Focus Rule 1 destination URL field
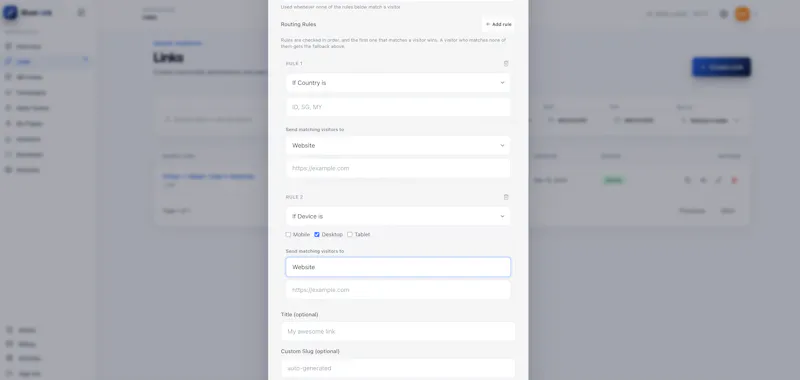The width and height of the screenshot is (800, 380). pos(398,168)
